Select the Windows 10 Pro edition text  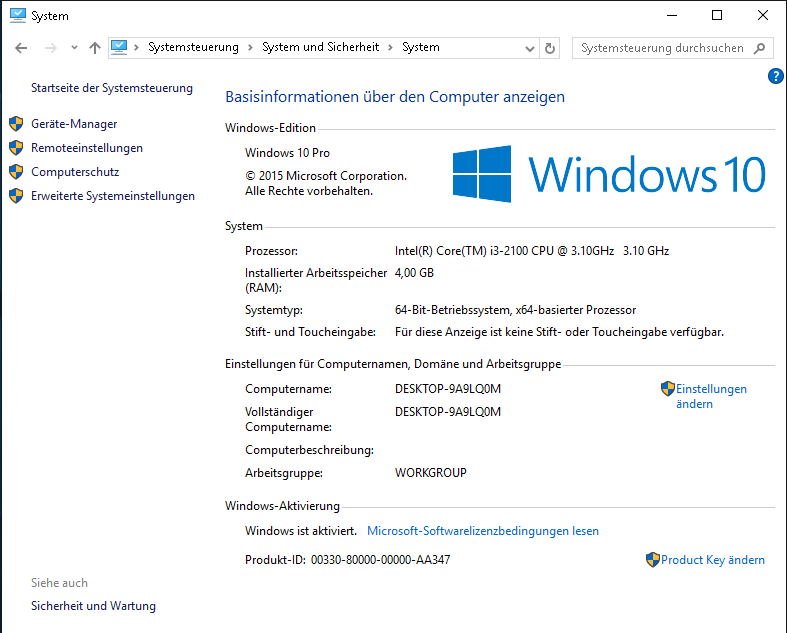click(x=287, y=153)
